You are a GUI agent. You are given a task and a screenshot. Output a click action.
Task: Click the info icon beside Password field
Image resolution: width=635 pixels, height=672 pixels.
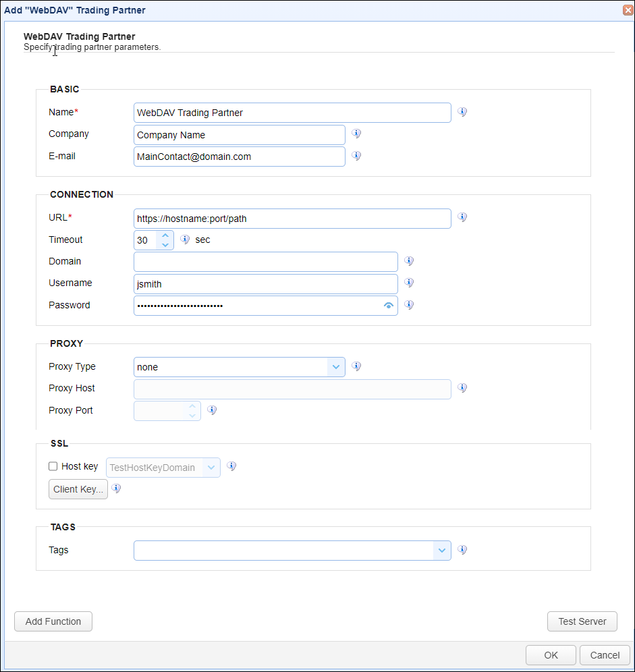(x=409, y=305)
